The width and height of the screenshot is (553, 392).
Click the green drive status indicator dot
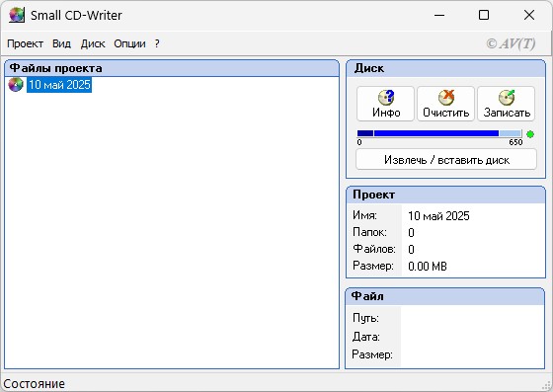(529, 134)
